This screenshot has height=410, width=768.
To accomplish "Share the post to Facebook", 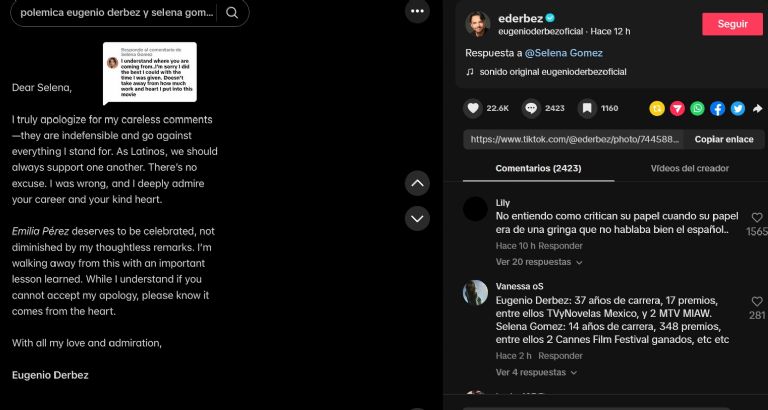I will (x=718, y=108).
